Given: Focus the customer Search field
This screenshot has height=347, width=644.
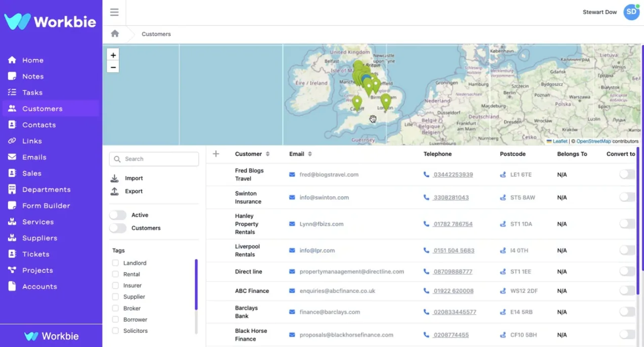Looking at the screenshot, I should click(154, 159).
